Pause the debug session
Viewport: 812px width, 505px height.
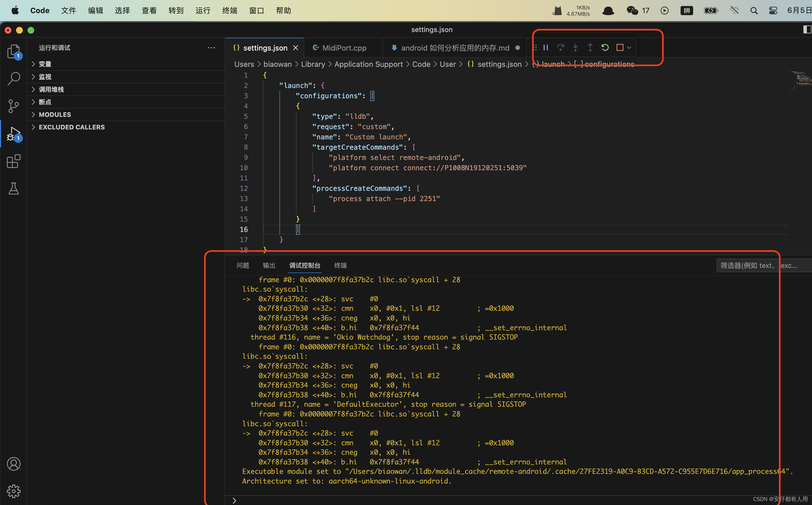(x=546, y=47)
